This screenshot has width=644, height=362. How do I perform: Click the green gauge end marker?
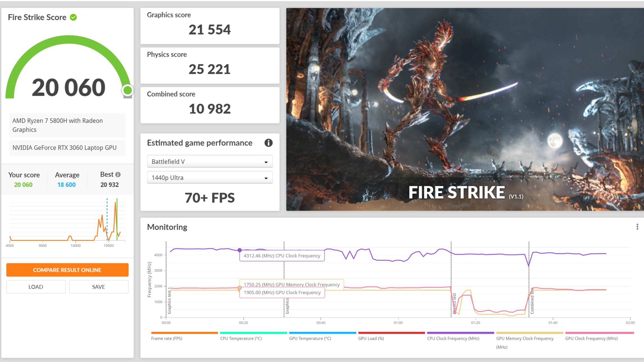coord(128,90)
